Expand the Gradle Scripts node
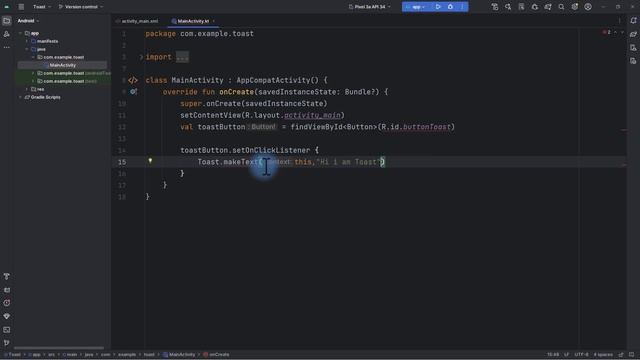This screenshot has width=640, height=360. point(20,97)
